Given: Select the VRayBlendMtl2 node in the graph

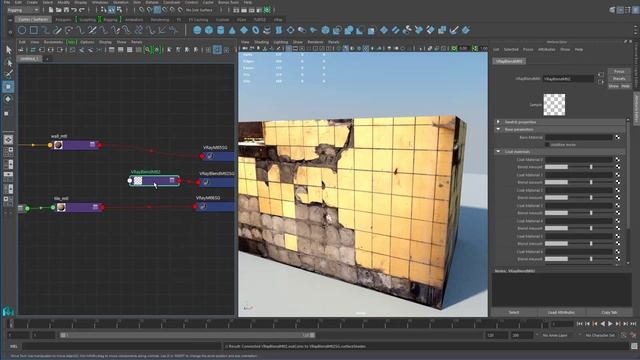Looking at the screenshot, I should coord(155,180).
